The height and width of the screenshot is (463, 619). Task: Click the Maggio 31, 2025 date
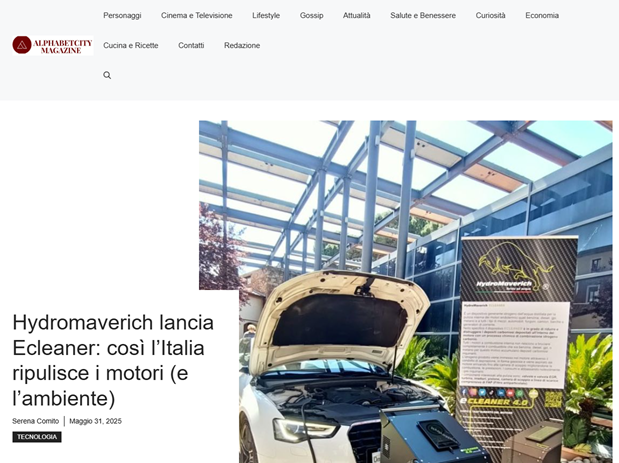coord(96,421)
